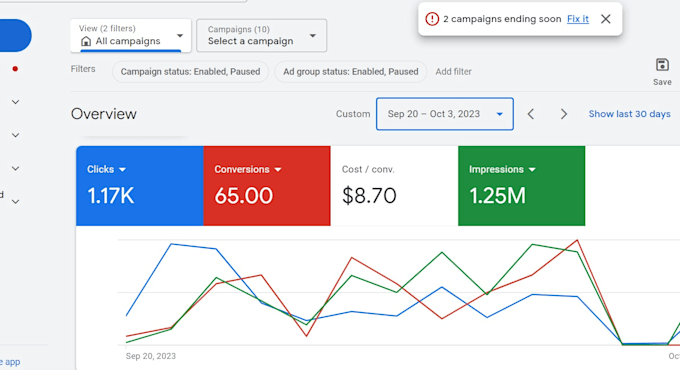Click Campaign status: Enabled, Paused filter chip
680x370 pixels.
190,72
